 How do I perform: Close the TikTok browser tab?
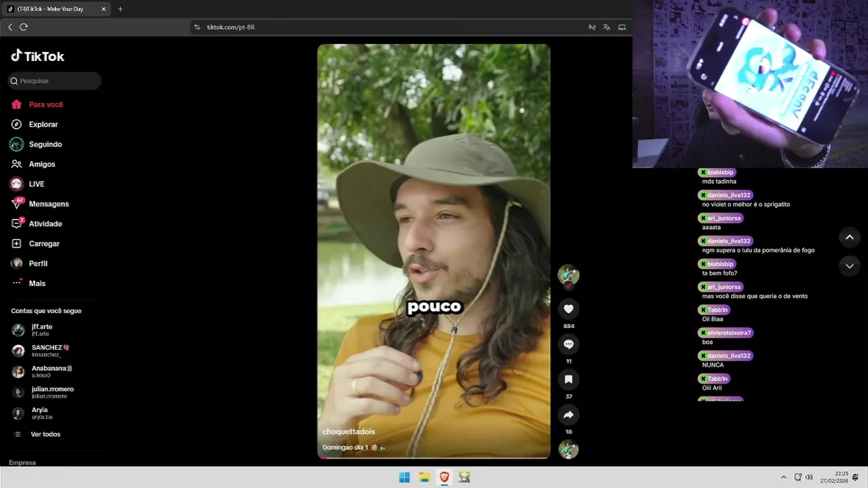coord(104,9)
